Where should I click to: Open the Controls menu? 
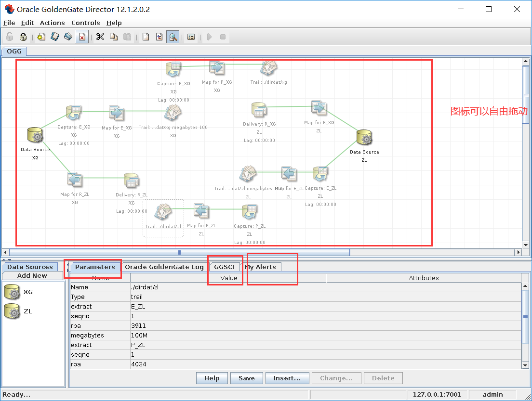coord(85,23)
